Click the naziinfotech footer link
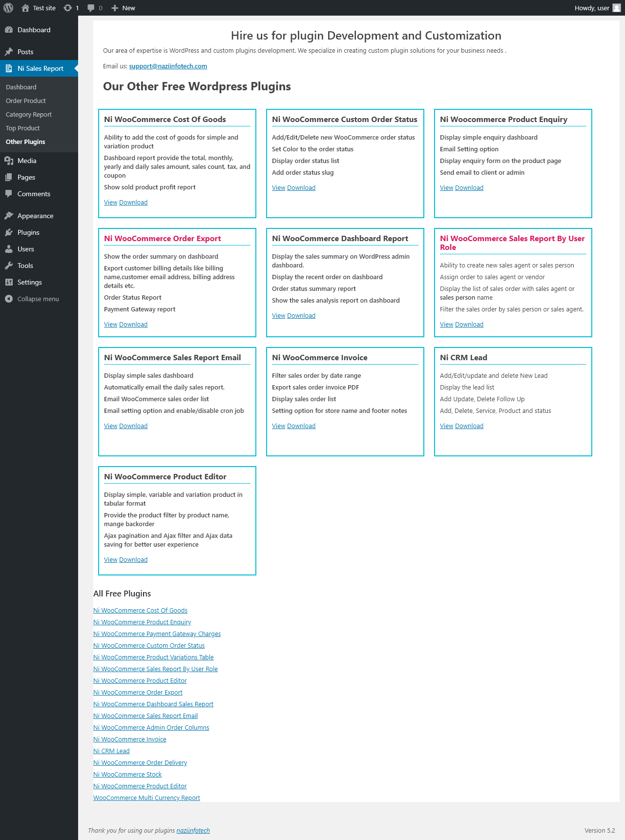 193,830
